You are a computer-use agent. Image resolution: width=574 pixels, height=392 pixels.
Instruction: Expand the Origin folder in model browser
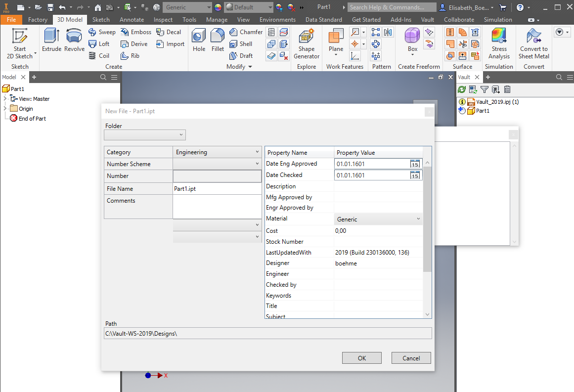[x=4, y=108]
